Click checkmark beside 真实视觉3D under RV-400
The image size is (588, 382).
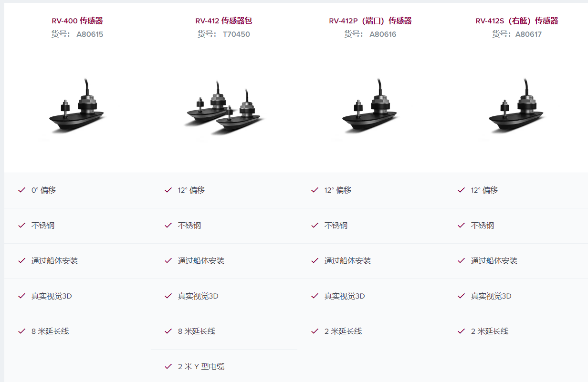pyautogui.click(x=21, y=296)
